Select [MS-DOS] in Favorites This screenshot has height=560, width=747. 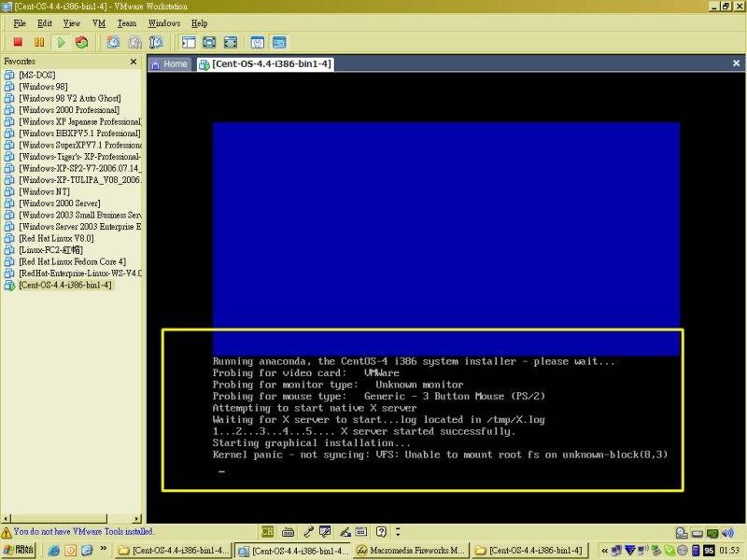(31, 75)
